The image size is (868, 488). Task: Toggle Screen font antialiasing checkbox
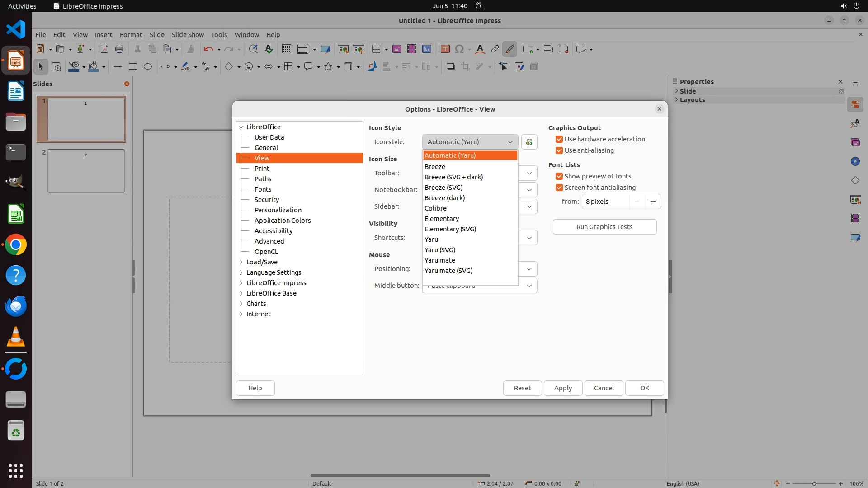coord(559,188)
